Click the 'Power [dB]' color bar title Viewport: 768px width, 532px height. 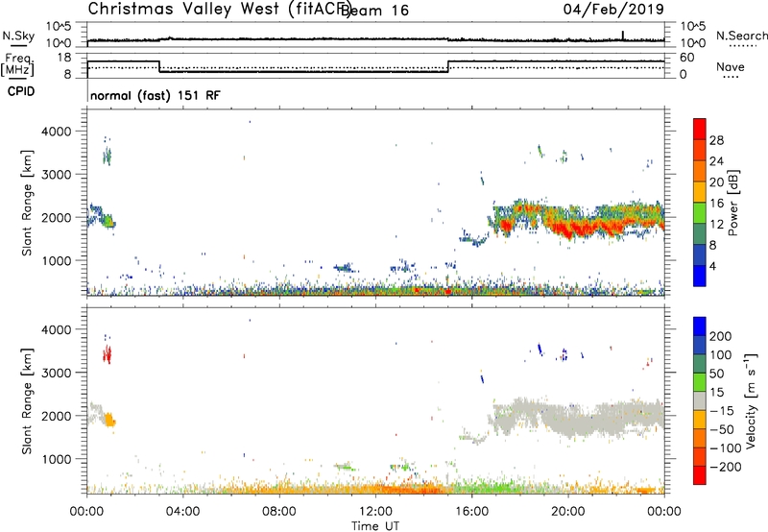(x=732, y=203)
